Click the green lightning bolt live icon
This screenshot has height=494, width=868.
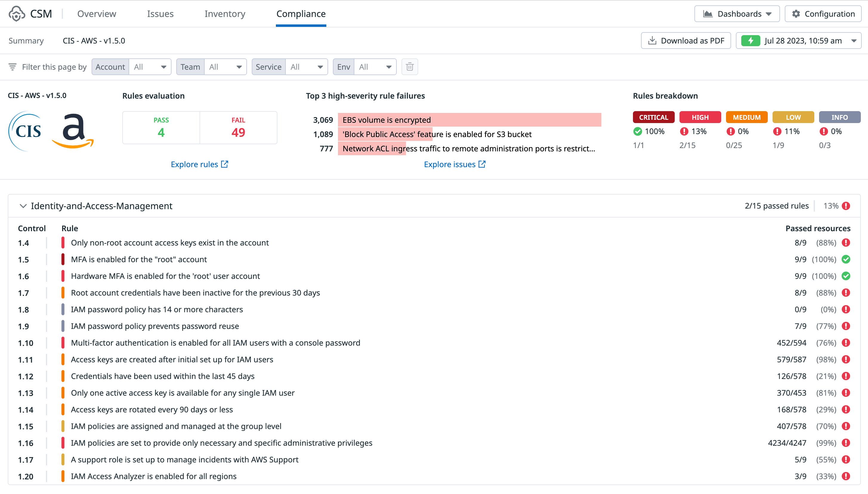click(750, 41)
